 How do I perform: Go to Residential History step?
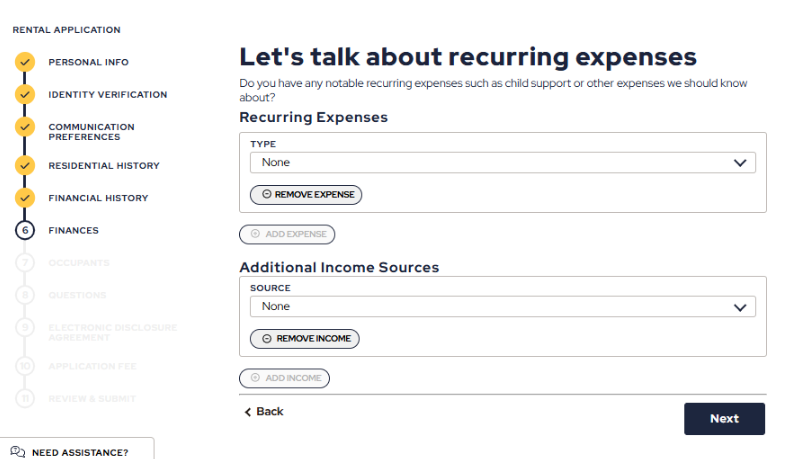pos(104,166)
